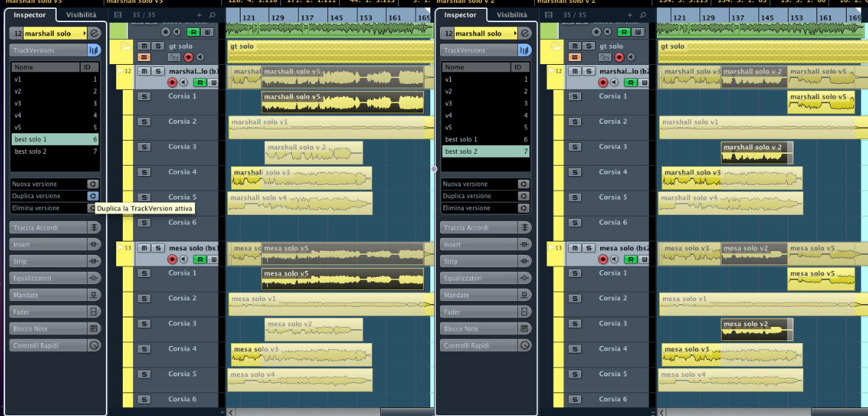Viewport: 868px width, 416px height.
Task: Click search tracks magnifier in left panel
Action: pos(212,15)
